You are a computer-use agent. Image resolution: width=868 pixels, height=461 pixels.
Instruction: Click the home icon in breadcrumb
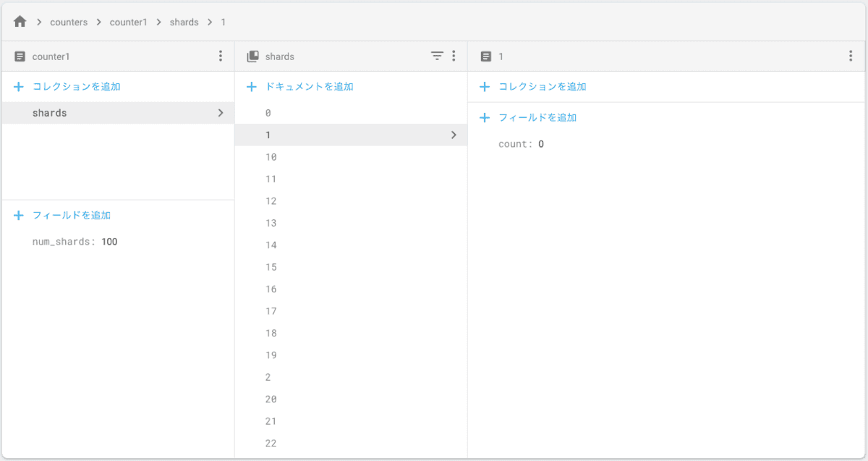(x=20, y=22)
